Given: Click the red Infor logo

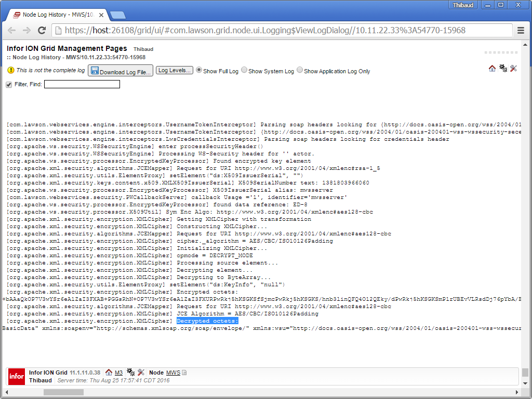Looking at the screenshot, I should click(16, 377).
